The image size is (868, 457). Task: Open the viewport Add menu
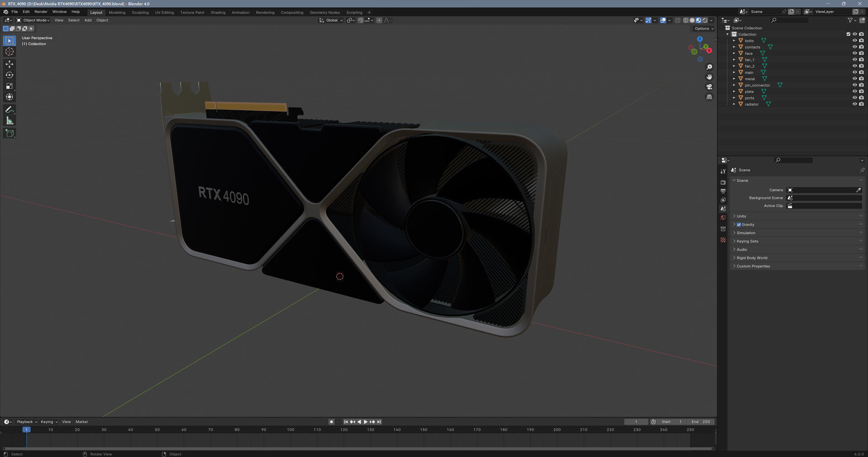[88, 20]
